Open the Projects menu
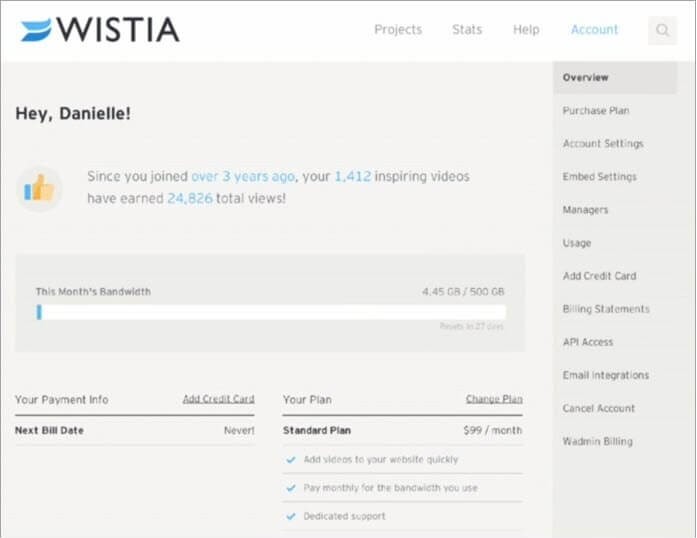Screen dimensions: 697x538 [398, 30]
